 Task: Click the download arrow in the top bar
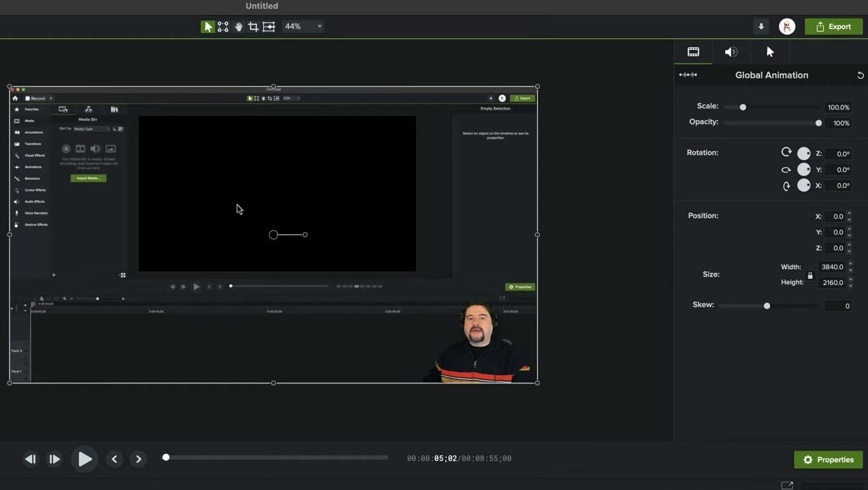pyautogui.click(x=761, y=26)
